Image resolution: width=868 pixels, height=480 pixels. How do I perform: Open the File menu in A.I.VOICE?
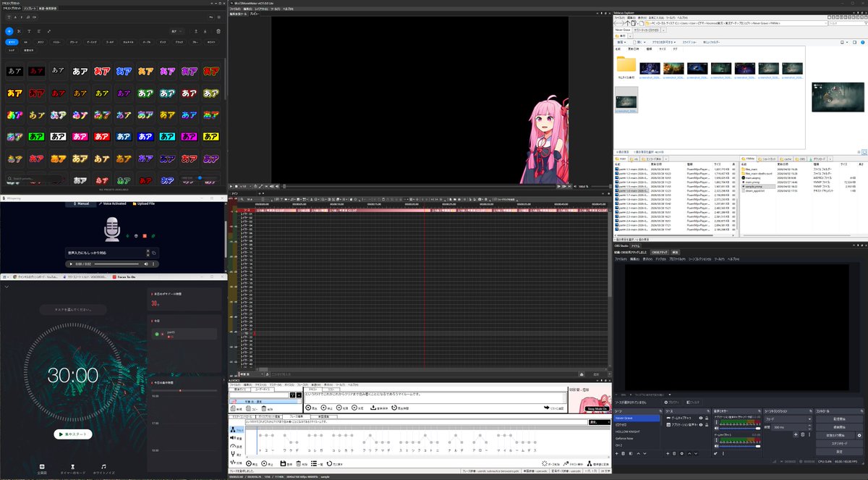(x=234, y=384)
